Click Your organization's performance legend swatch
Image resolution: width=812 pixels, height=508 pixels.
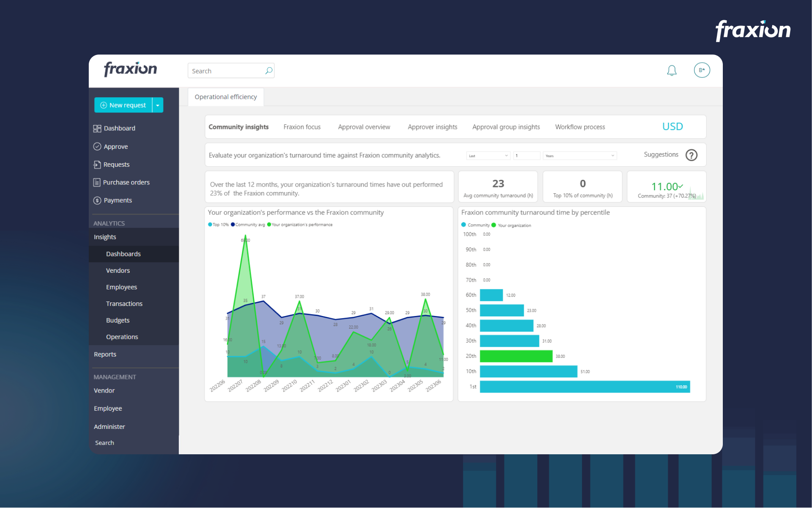click(269, 225)
